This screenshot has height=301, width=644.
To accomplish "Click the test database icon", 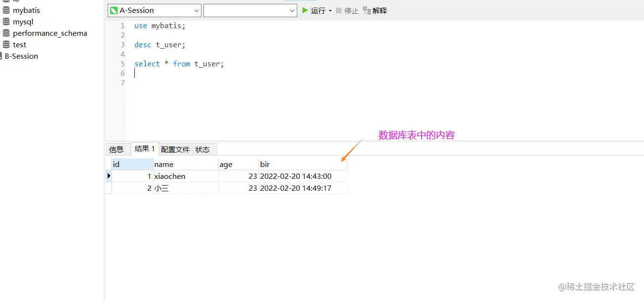I will (x=6, y=44).
